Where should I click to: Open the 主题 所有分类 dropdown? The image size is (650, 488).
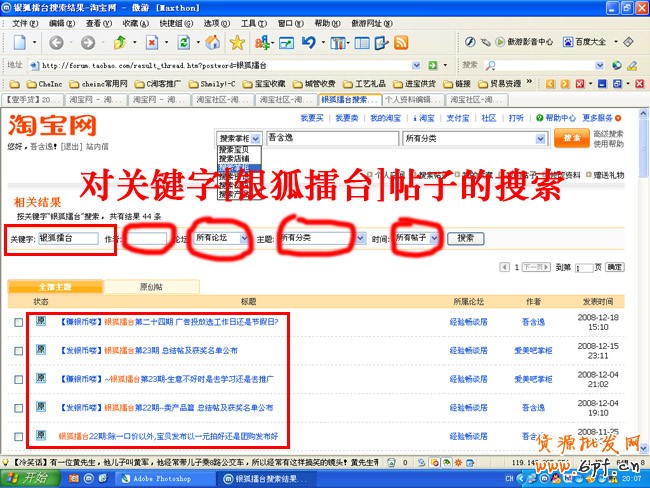tap(322, 238)
